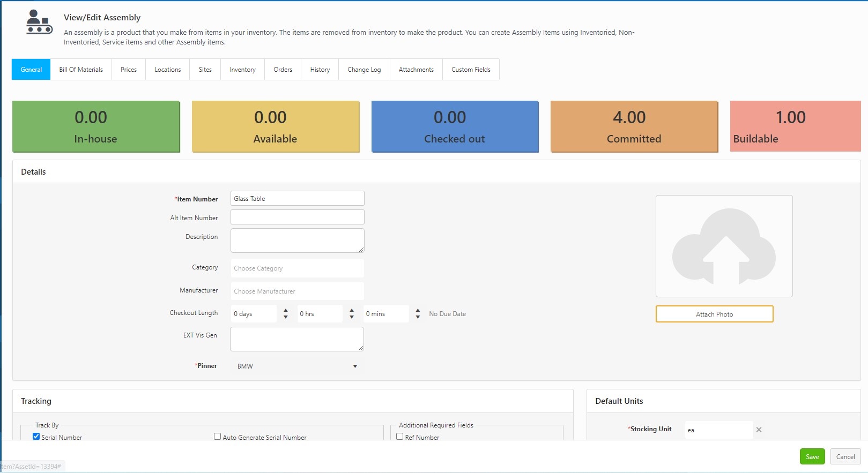Select the Description text area
This screenshot has width=868, height=473.
(x=297, y=241)
